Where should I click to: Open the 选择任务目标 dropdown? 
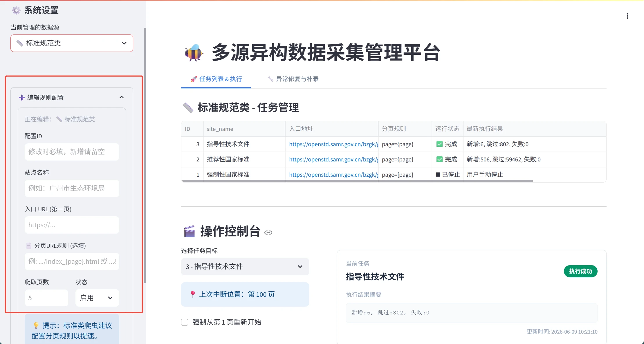pyautogui.click(x=245, y=267)
